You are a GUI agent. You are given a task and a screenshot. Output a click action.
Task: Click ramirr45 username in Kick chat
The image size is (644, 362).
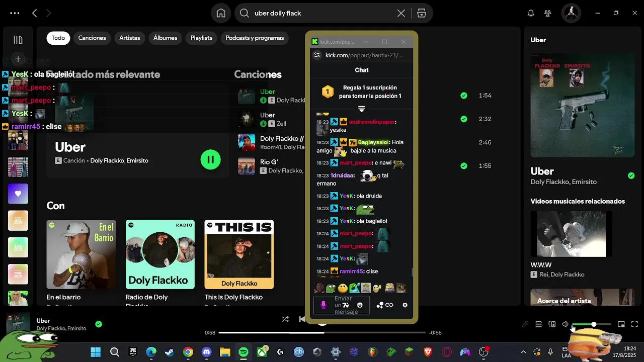pyautogui.click(x=352, y=271)
